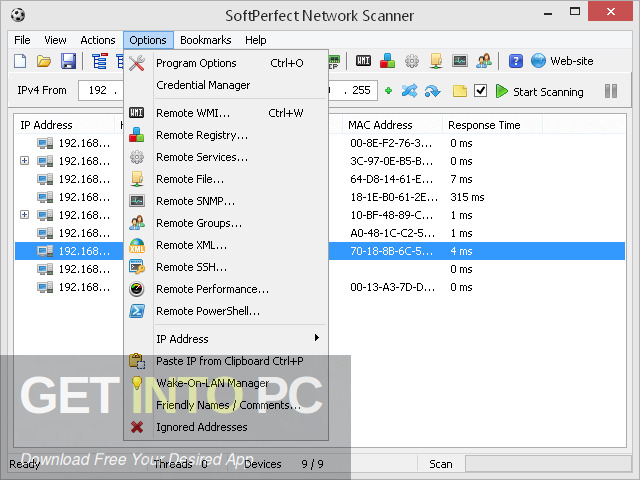Click the Open folder toolbar icon
Screen dimensions: 640x480
(x=44, y=61)
